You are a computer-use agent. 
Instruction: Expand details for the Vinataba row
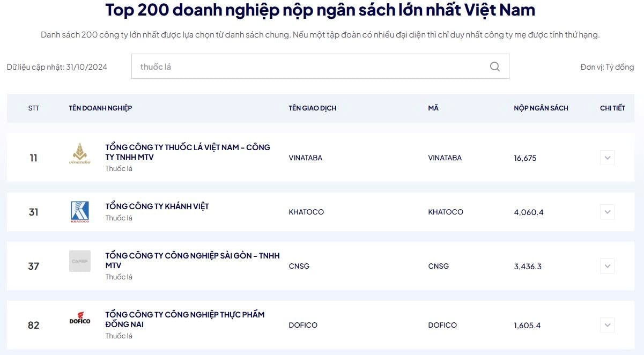coord(607,158)
